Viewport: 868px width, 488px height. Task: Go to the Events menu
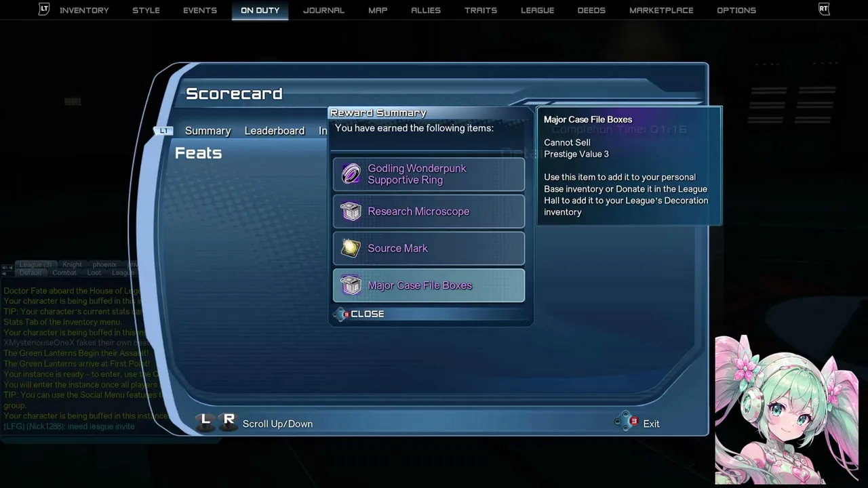click(200, 10)
